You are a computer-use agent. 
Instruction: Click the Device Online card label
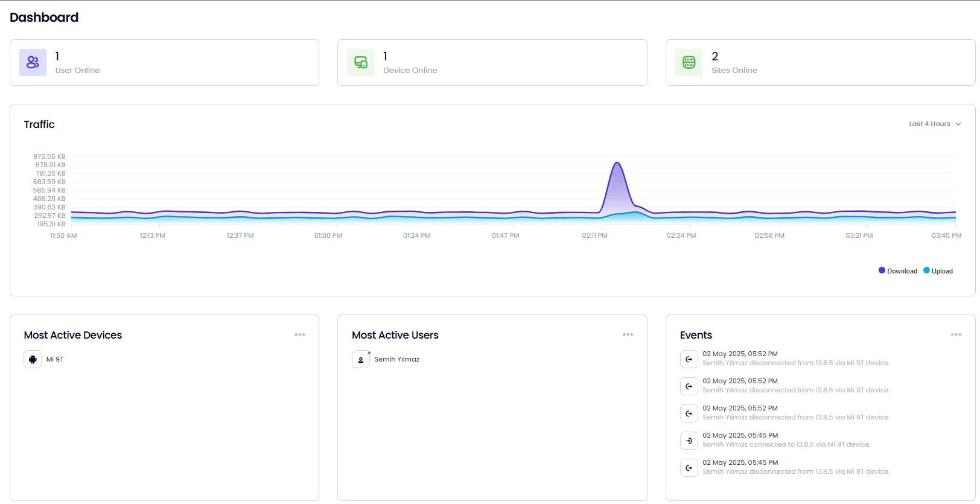(x=410, y=71)
